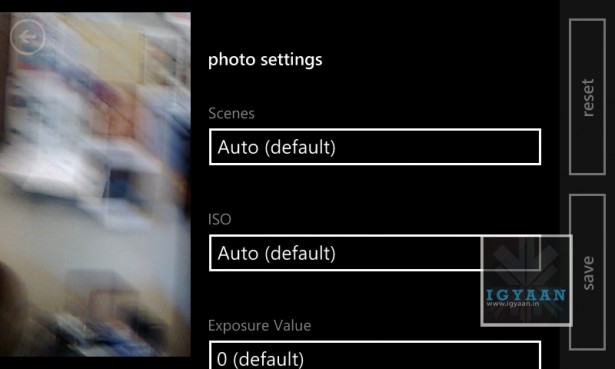Click the save button

click(x=587, y=272)
